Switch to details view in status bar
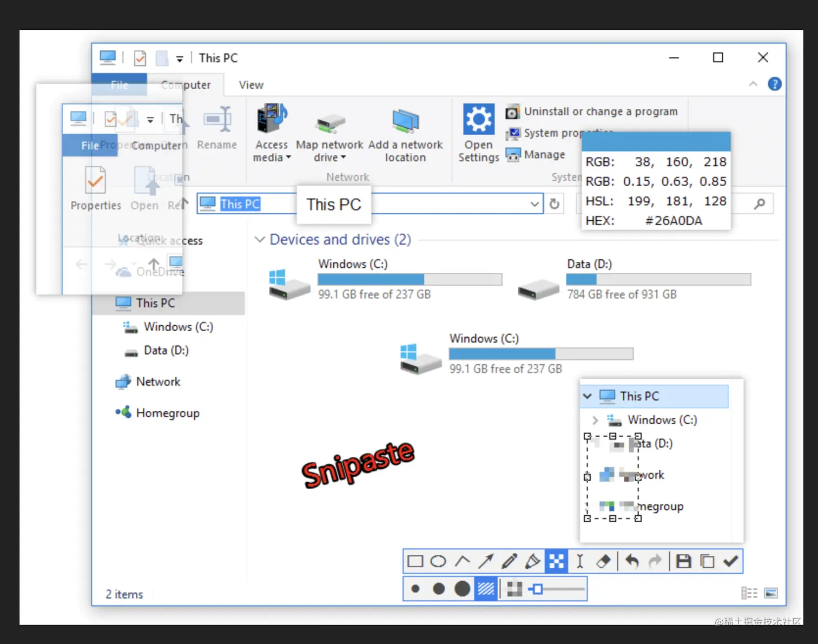The height and width of the screenshot is (644, 818). pos(749,594)
